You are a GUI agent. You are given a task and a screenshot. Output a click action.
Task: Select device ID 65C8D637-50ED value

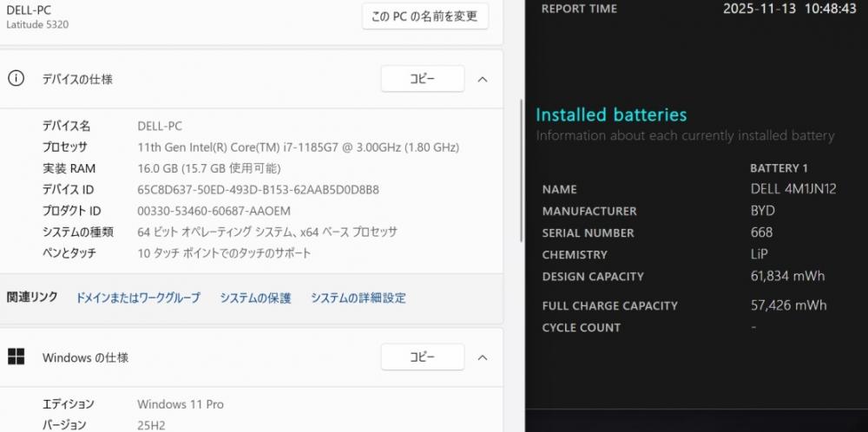[x=258, y=190]
